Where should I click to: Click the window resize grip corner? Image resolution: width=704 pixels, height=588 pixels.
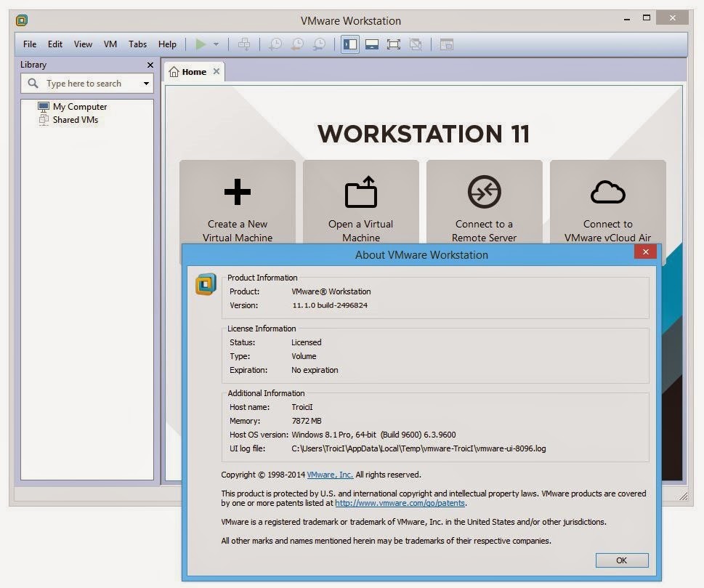[x=684, y=496]
